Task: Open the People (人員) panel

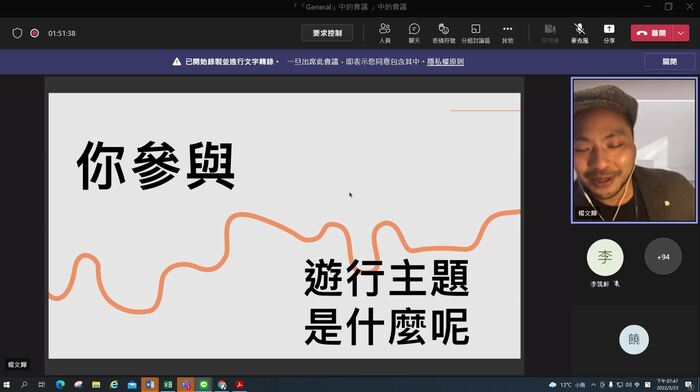Action: (x=384, y=33)
